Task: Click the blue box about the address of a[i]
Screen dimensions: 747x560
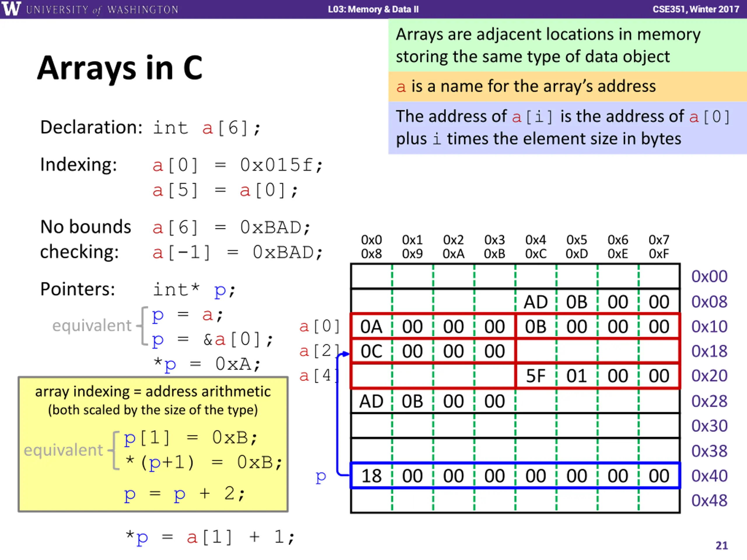Action: pyautogui.click(x=567, y=127)
